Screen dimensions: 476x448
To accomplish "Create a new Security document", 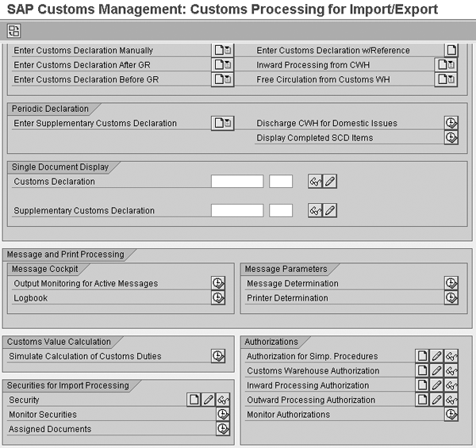I will pos(194,400).
